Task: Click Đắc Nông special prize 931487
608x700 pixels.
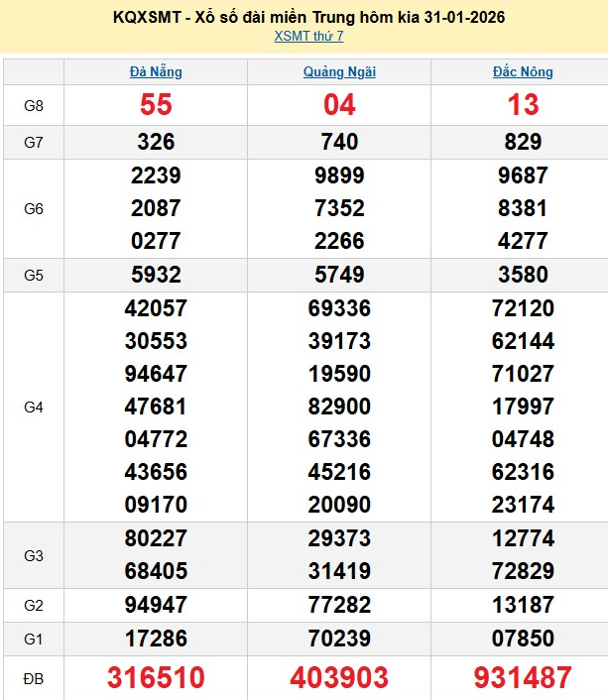Action: pos(523,678)
